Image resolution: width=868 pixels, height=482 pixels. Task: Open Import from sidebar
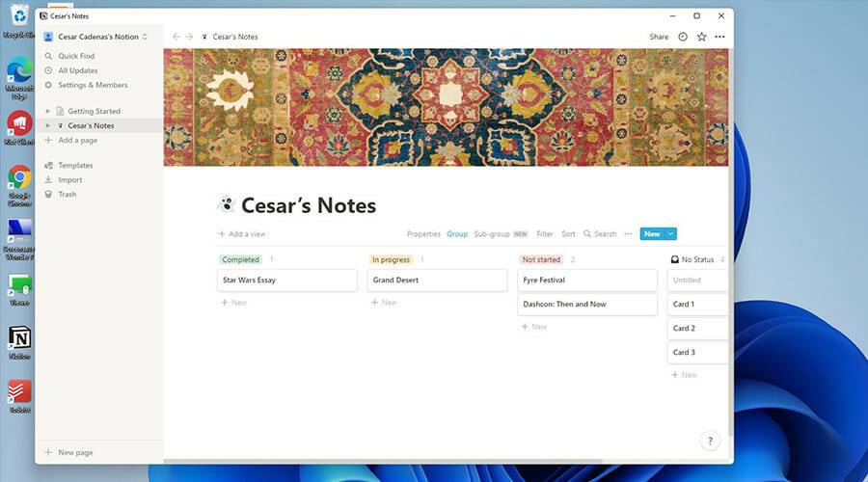[x=69, y=180]
